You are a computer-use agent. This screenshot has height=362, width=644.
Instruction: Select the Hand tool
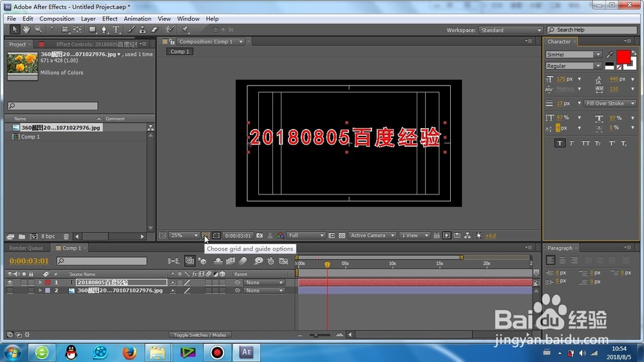[26, 30]
